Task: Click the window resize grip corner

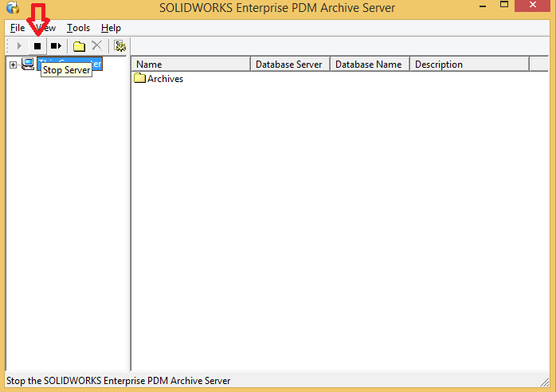Action: pos(545,382)
